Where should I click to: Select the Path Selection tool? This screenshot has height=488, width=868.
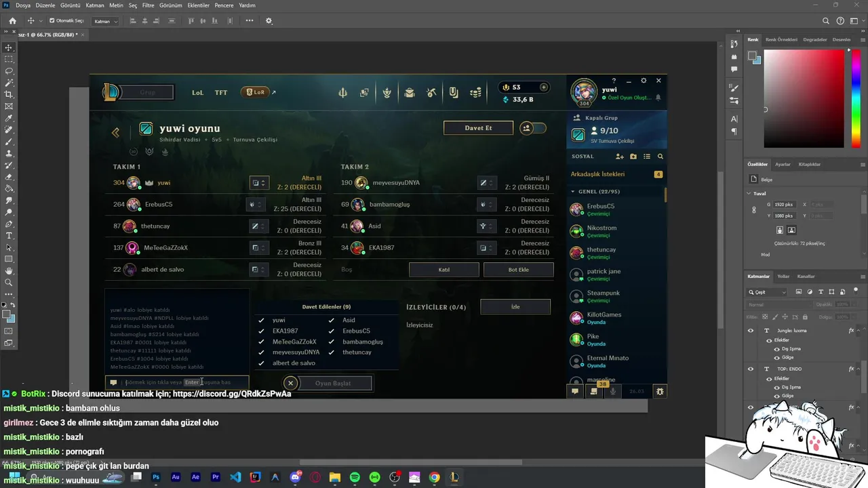point(9,247)
